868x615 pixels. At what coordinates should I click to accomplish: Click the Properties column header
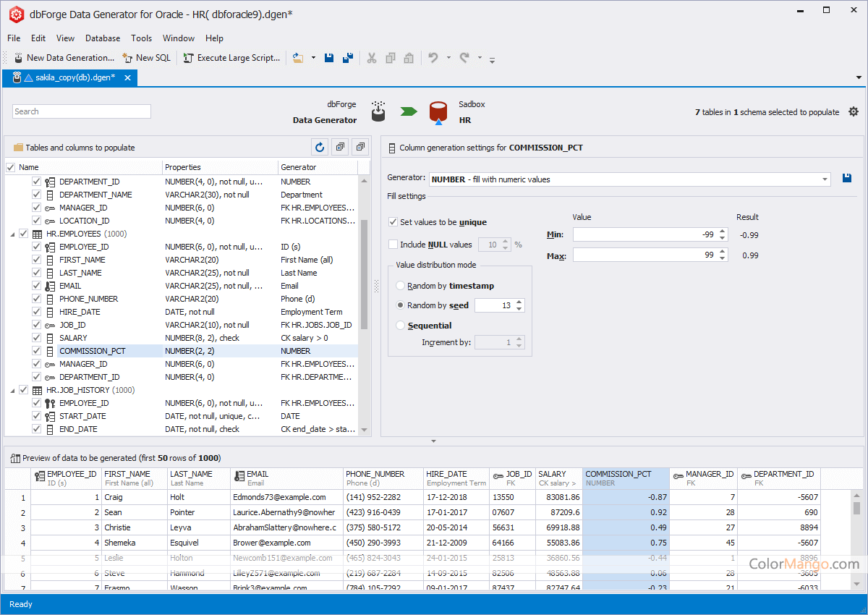tap(221, 167)
